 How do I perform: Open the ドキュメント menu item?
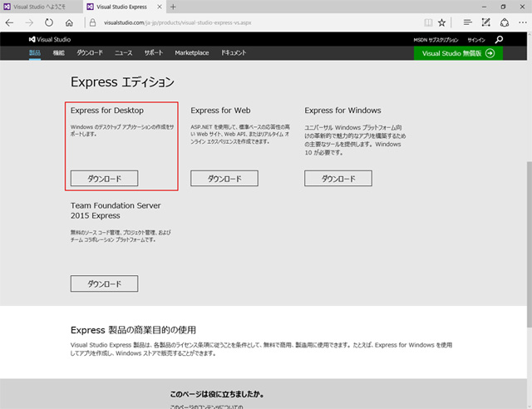click(234, 52)
